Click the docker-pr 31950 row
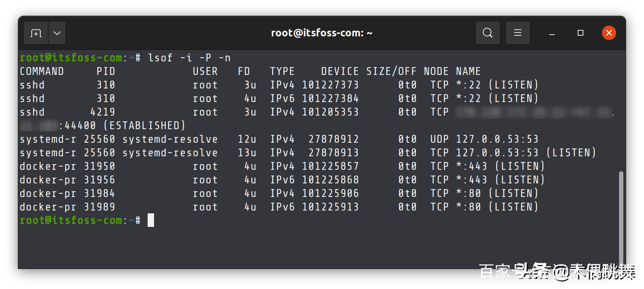 (282, 166)
